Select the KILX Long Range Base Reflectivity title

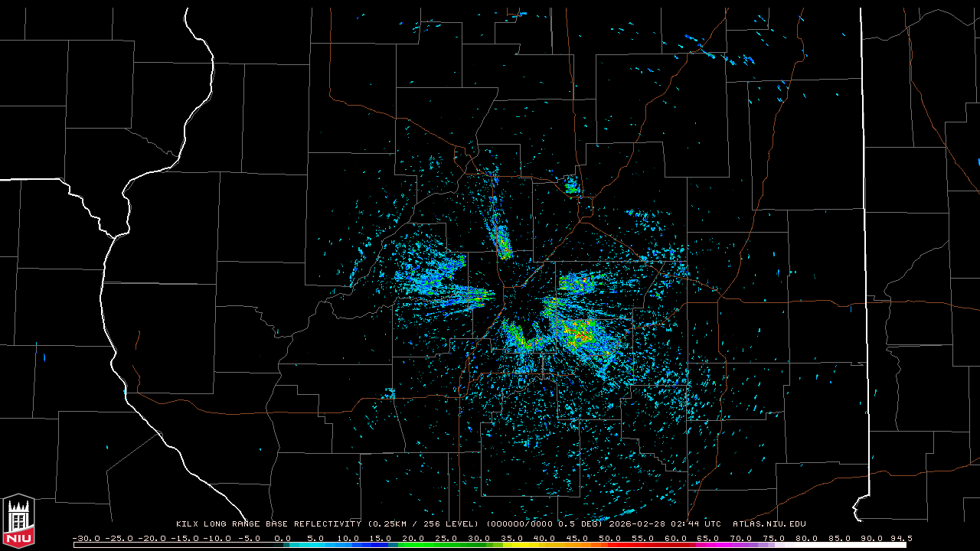point(268,524)
